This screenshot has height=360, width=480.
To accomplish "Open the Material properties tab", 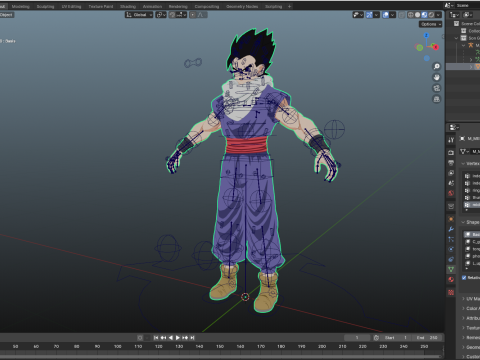I will tap(451, 279).
